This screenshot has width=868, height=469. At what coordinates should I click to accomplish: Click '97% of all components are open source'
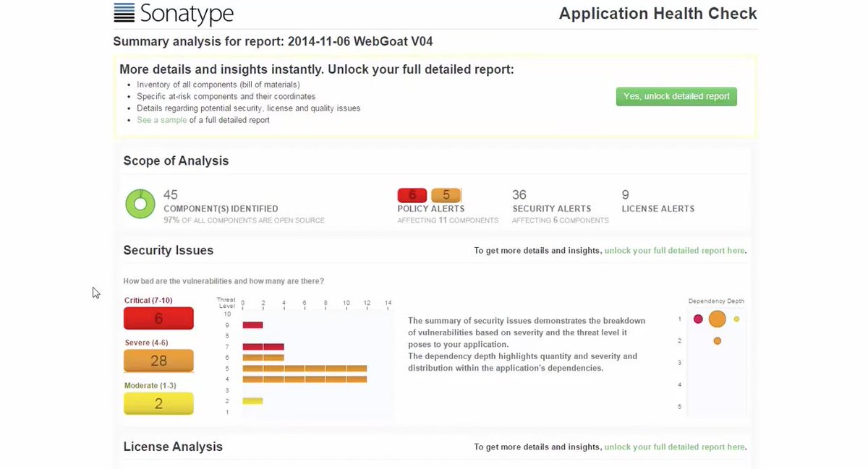[244, 220]
